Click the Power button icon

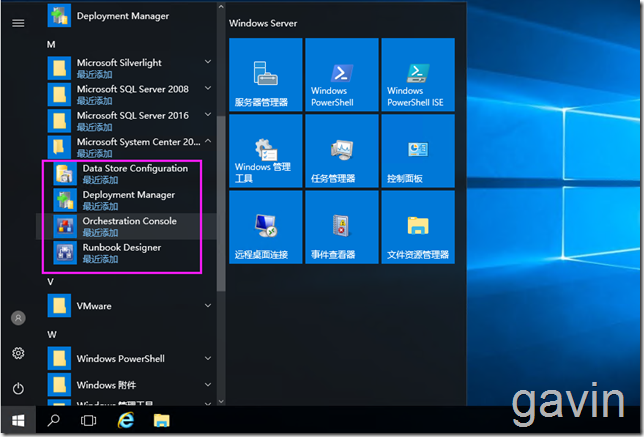tap(18, 388)
